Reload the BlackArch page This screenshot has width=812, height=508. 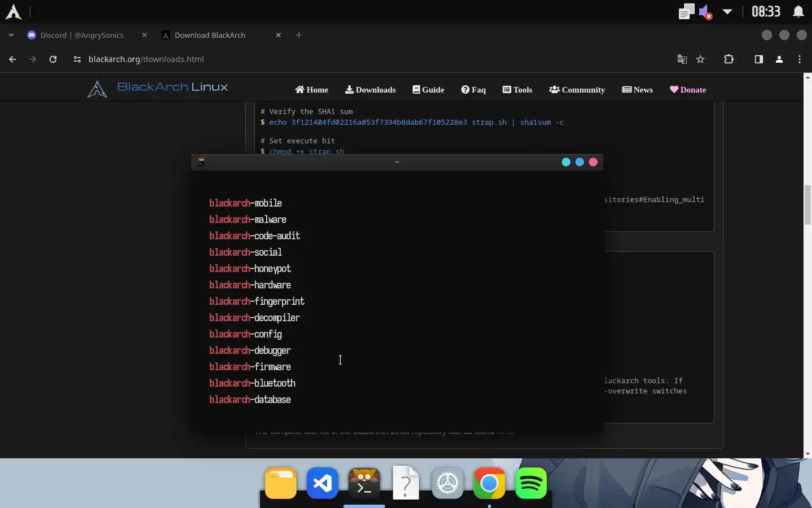(x=53, y=59)
